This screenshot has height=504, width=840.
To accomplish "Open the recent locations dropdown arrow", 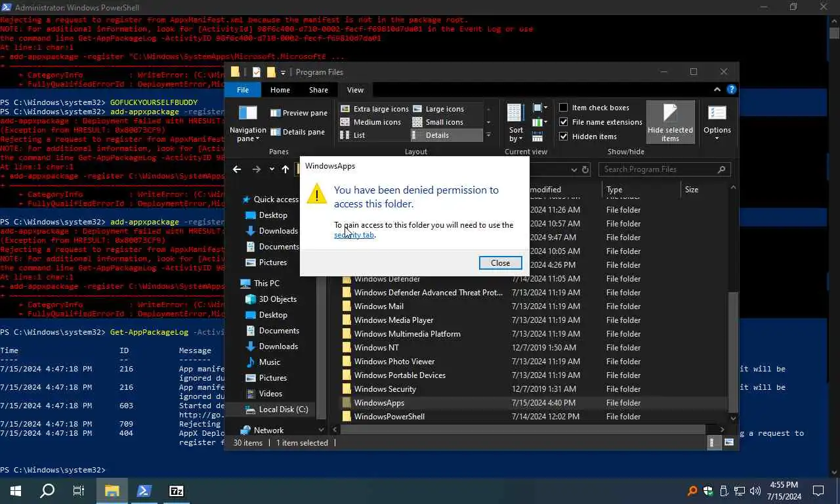I will (x=271, y=169).
